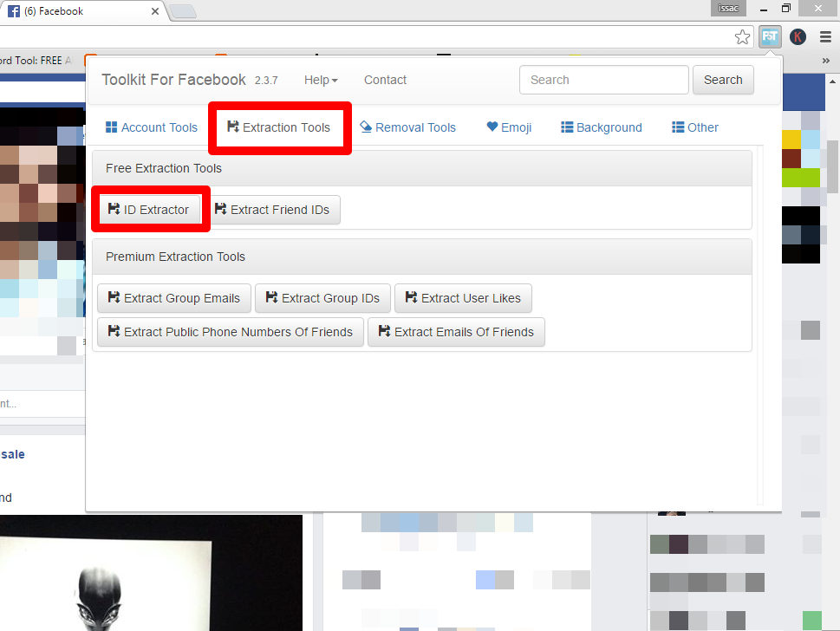Open a new browser tab
This screenshot has width=840, height=631.
pyautogui.click(x=183, y=11)
